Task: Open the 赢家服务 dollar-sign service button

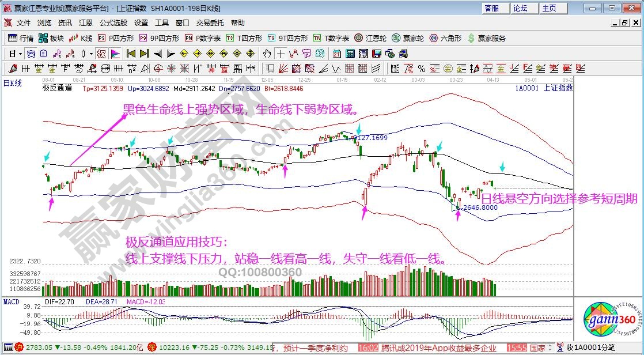Action: coord(486,38)
